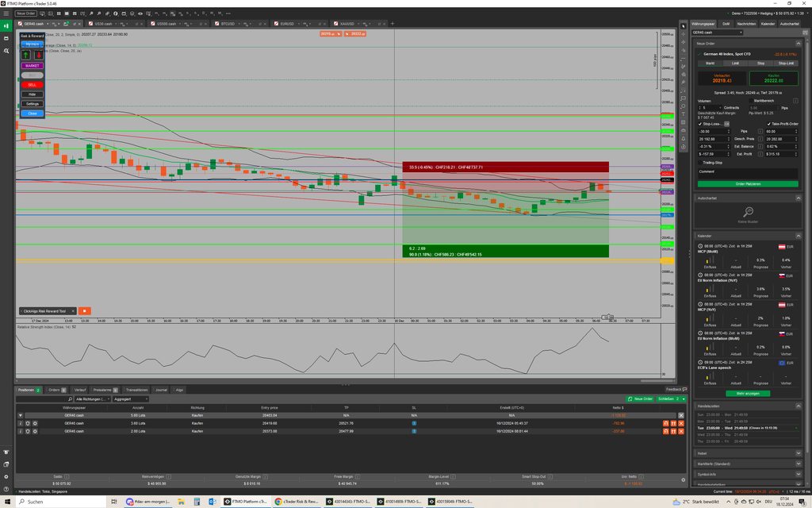Click the Neue Order button in top toolbar
This screenshot has width=812, height=508.
(x=26, y=13)
